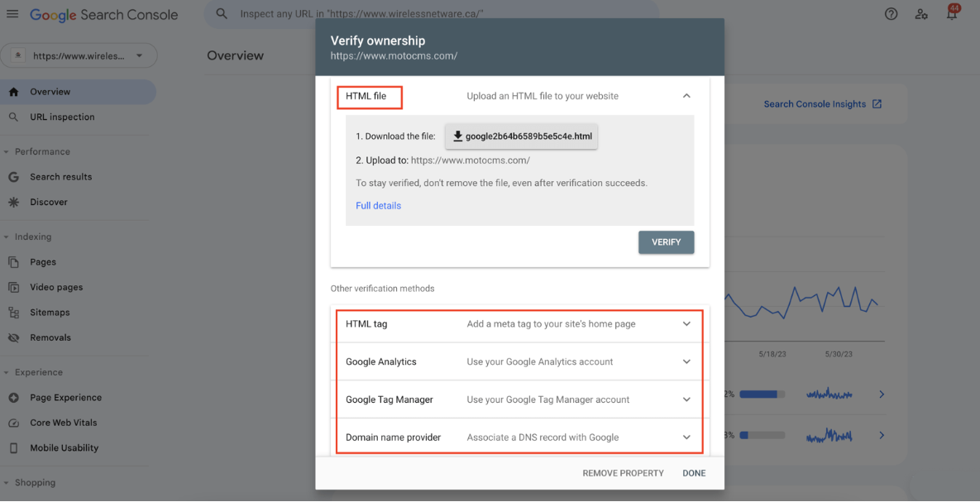This screenshot has width=980, height=502.
Task: Open the hamburger main menu
Action: [x=12, y=15]
